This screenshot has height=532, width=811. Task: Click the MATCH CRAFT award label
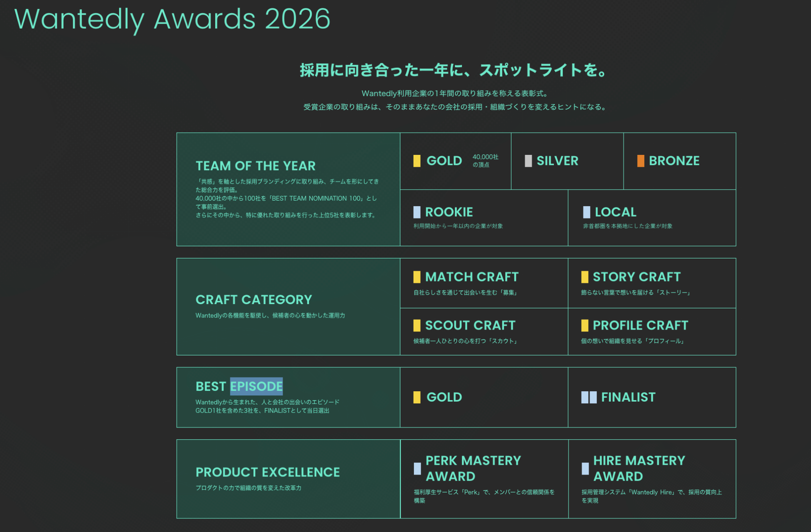pyautogui.click(x=472, y=277)
